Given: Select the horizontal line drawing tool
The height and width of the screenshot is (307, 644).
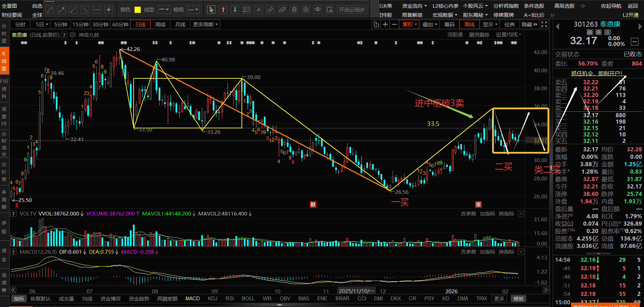Looking at the screenshot, I should pyautogui.click(x=97, y=10).
